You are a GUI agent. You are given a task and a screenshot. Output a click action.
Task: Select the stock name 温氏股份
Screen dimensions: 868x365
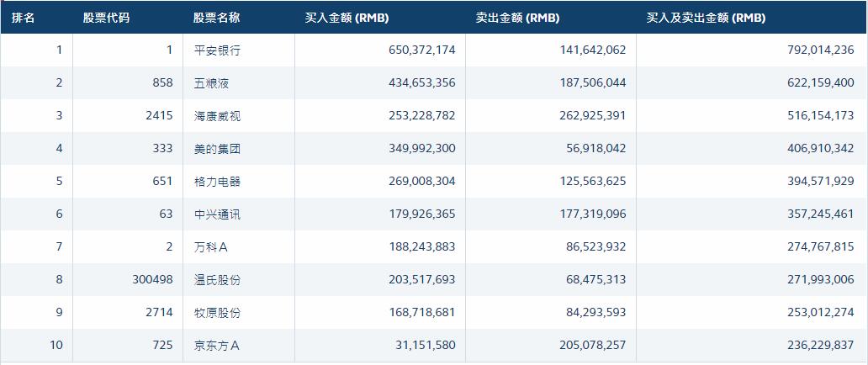(218, 280)
